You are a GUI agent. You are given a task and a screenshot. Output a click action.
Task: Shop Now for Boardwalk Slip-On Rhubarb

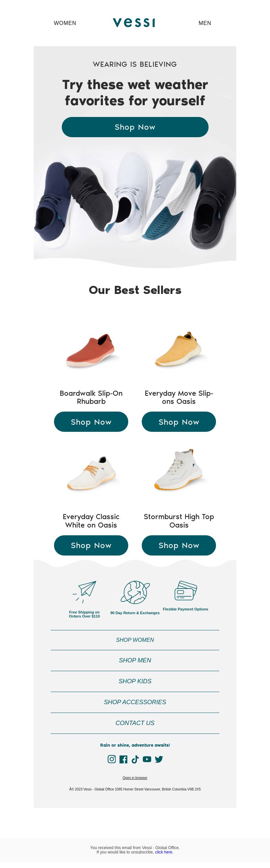(x=91, y=422)
